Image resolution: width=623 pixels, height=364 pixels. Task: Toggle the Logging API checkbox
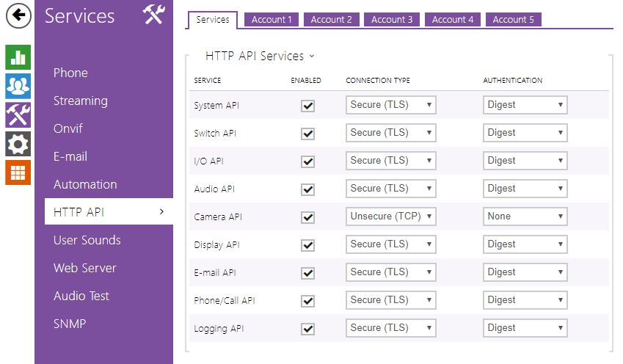coord(308,329)
